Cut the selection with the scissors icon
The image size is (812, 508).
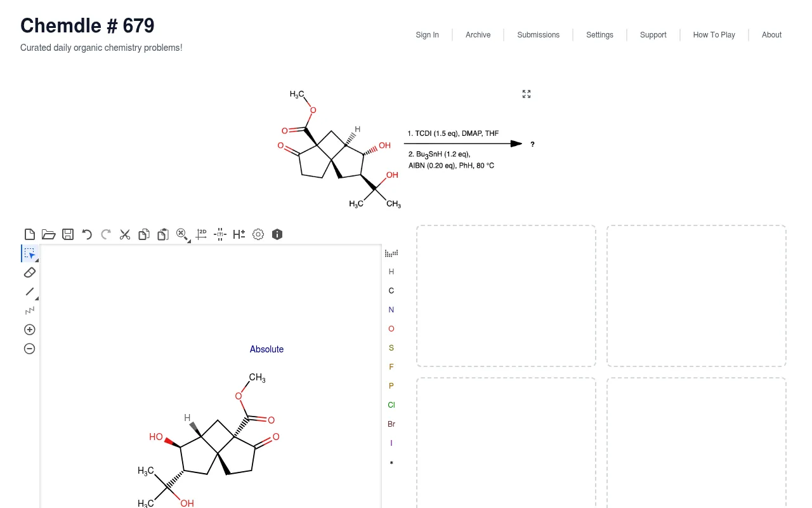pos(125,234)
